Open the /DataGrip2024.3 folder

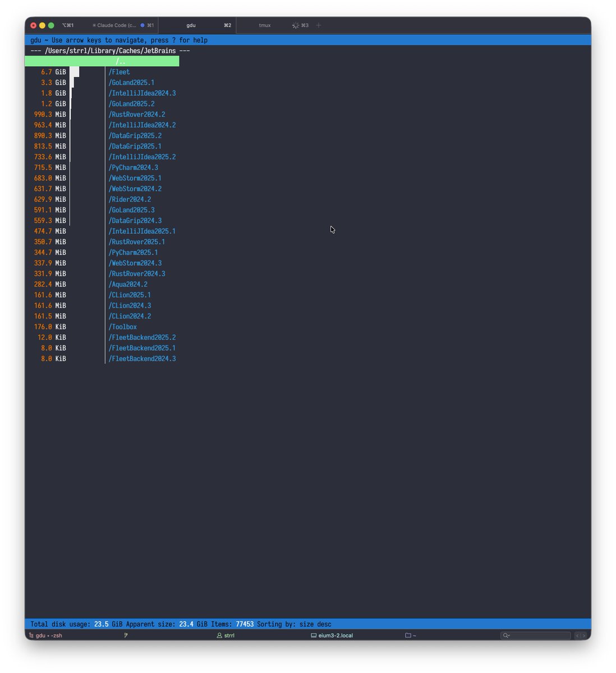pos(135,221)
